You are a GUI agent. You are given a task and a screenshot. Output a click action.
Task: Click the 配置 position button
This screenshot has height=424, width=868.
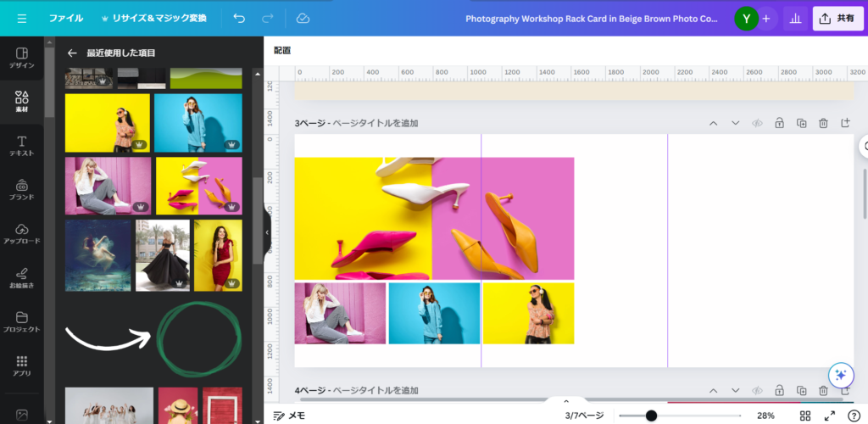coord(282,50)
